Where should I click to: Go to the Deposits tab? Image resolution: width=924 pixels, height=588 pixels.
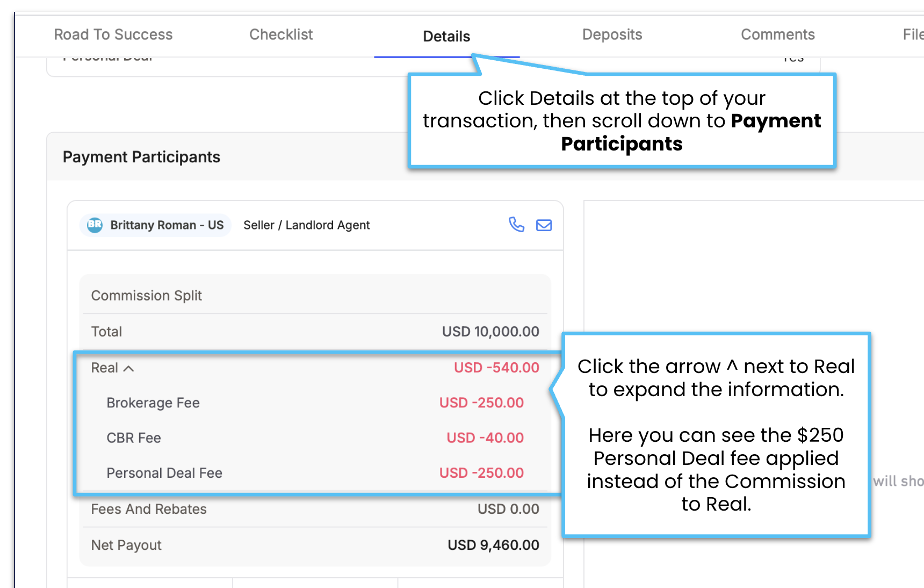click(x=612, y=34)
